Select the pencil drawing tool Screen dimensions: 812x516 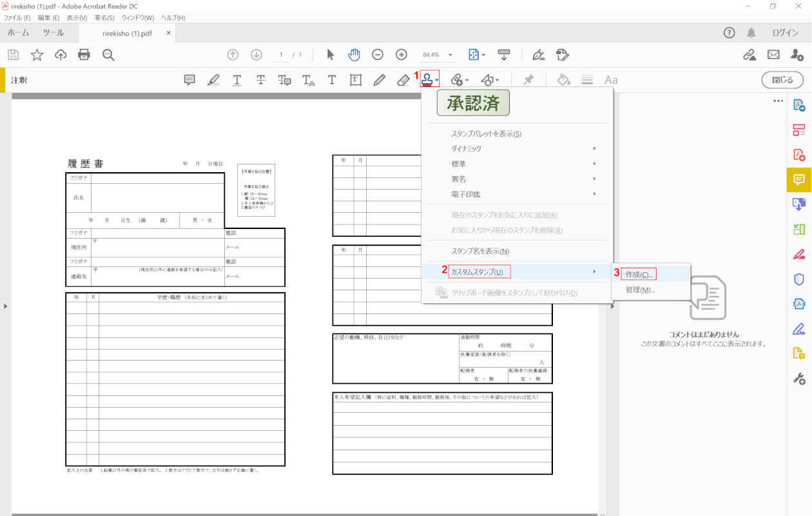(x=379, y=80)
